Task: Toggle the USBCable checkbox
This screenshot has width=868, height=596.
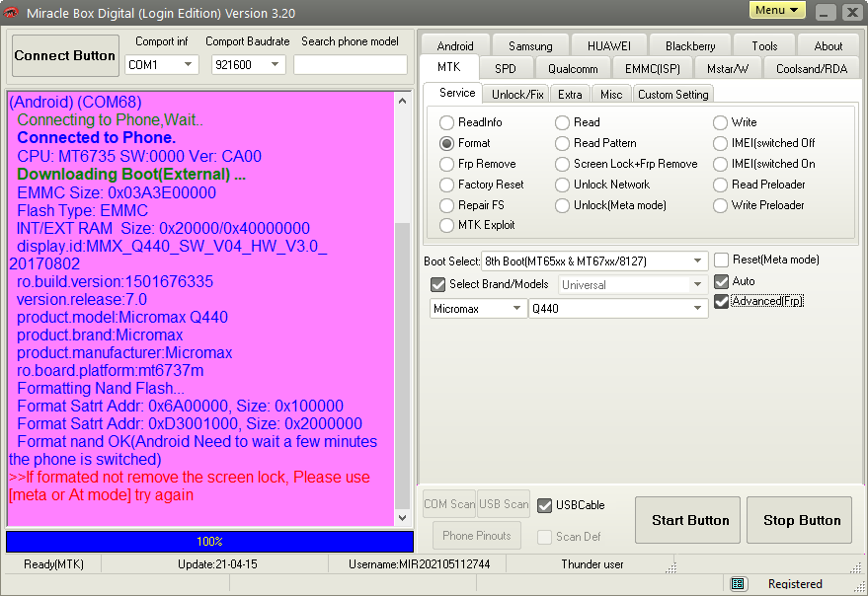Action: (x=545, y=505)
